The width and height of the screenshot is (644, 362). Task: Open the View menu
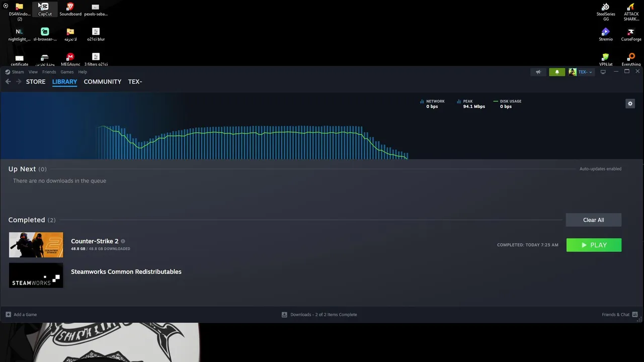(x=33, y=72)
